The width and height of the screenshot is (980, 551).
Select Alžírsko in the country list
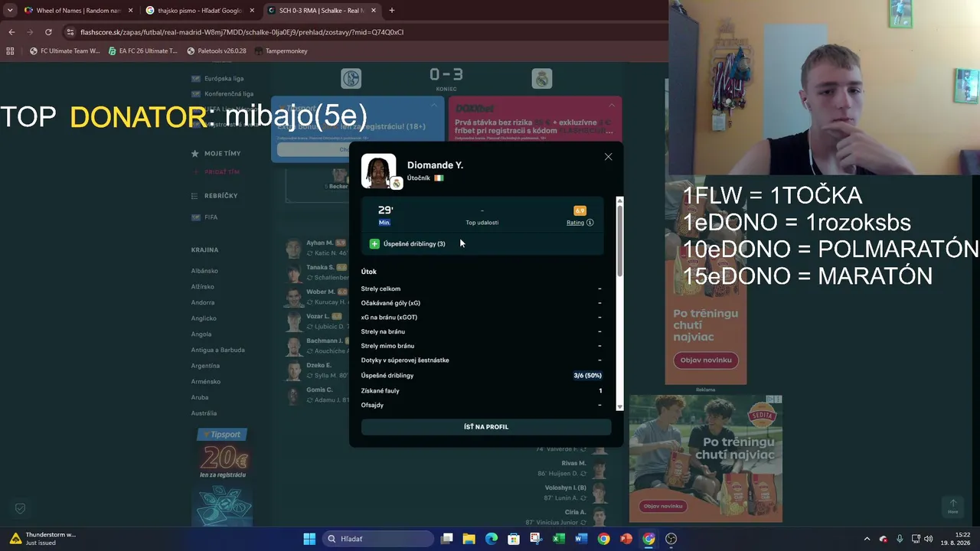tap(203, 287)
